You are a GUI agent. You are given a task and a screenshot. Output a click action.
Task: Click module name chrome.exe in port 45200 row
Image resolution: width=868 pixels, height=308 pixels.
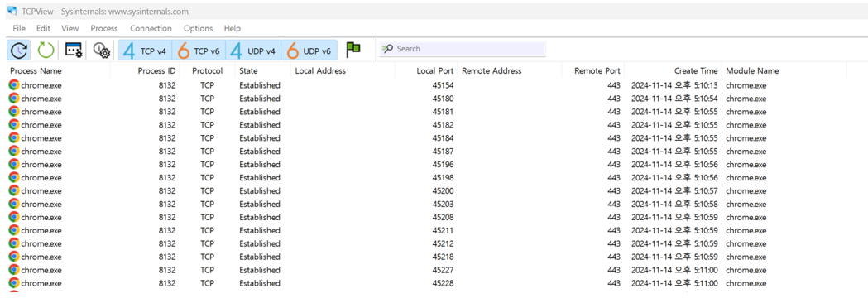tap(746, 191)
